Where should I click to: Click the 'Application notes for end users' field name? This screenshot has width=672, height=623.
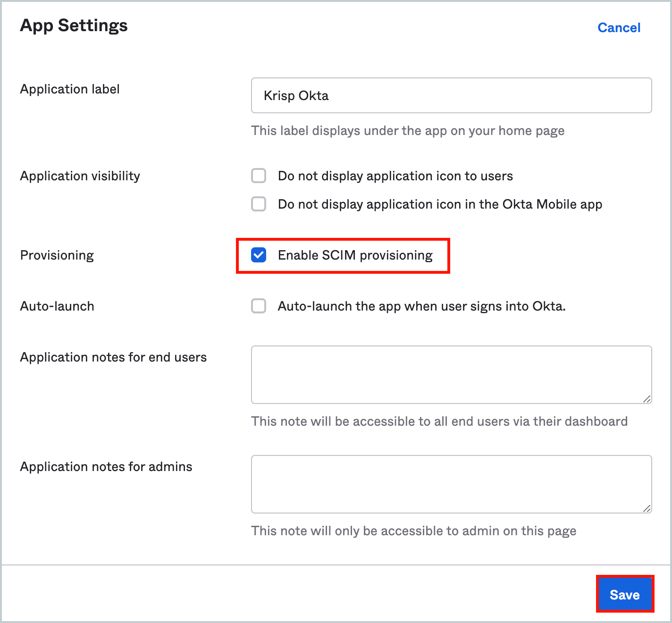pyautogui.click(x=113, y=357)
